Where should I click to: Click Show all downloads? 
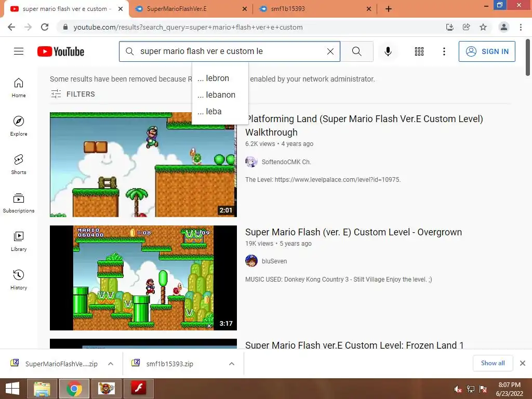[493, 363]
